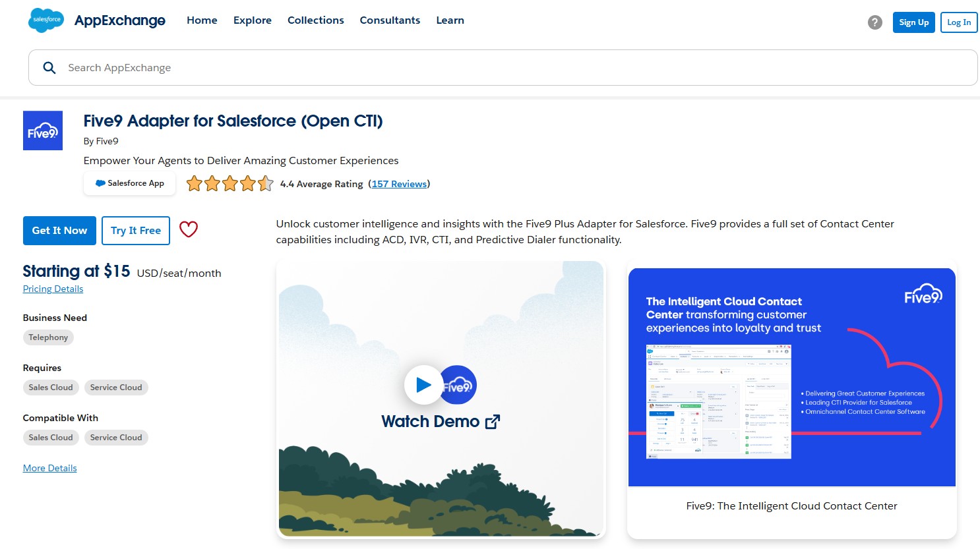
Task: Click the AppExchange wordmark logo
Action: [x=119, y=20]
